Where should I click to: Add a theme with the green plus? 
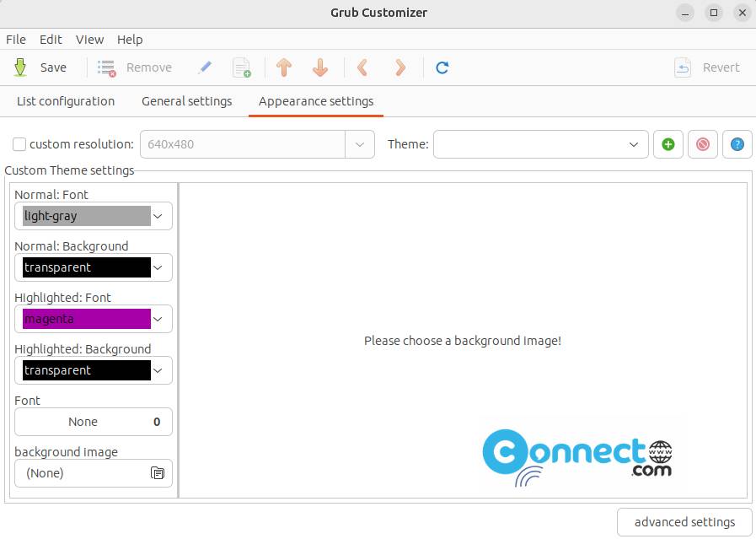[x=668, y=144]
